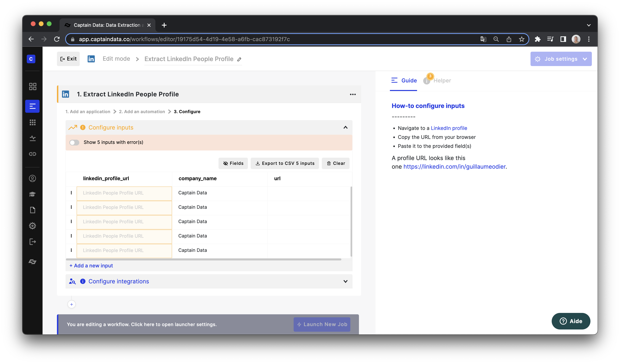Click the fifth LinkedIn People Profile URL field

coord(124,251)
